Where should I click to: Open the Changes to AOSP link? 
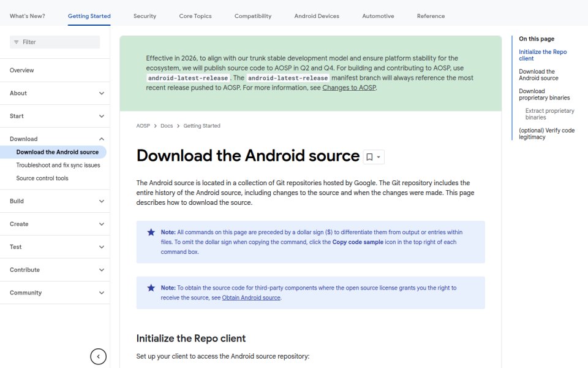[x=349, y=88]
